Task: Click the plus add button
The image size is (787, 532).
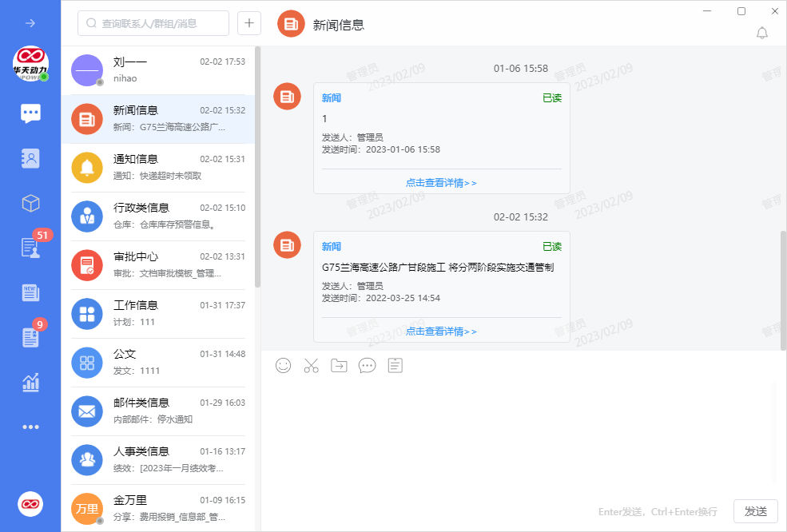Action: 248,23
